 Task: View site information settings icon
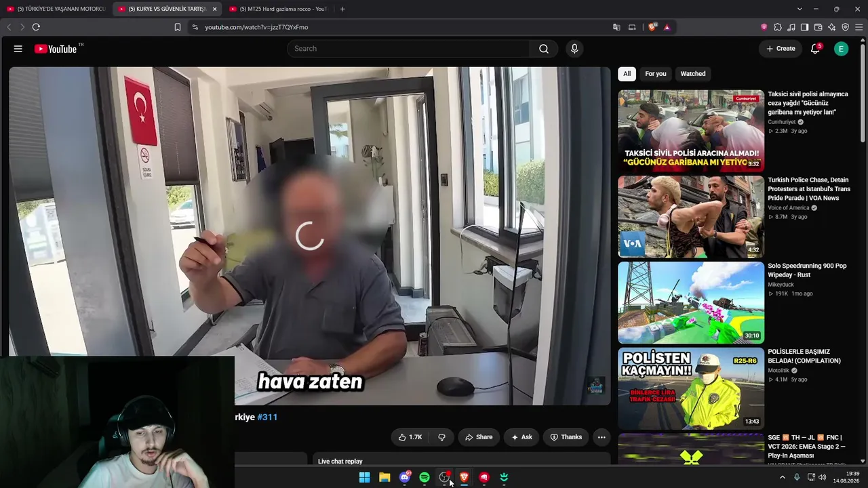(195, 27)
